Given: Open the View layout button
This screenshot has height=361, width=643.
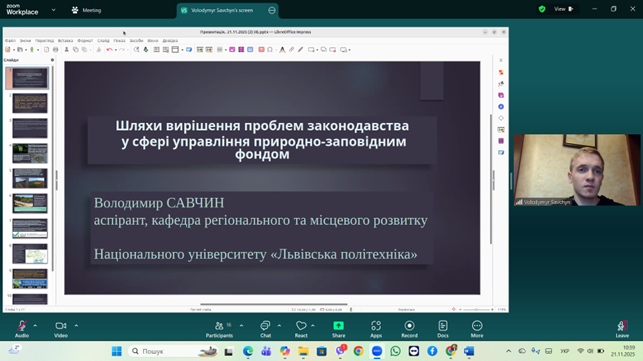Looking at the screenshot, I should coord(563,9).
